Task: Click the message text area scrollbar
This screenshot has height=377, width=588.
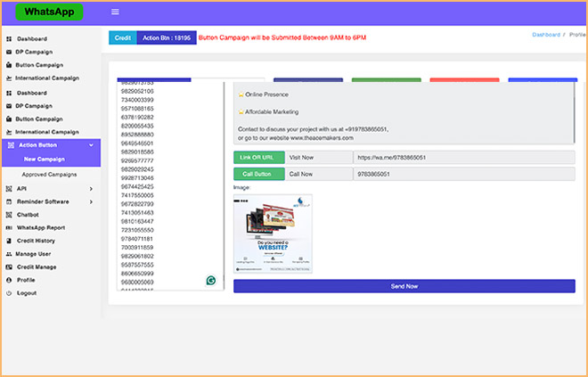Action: 574,112
